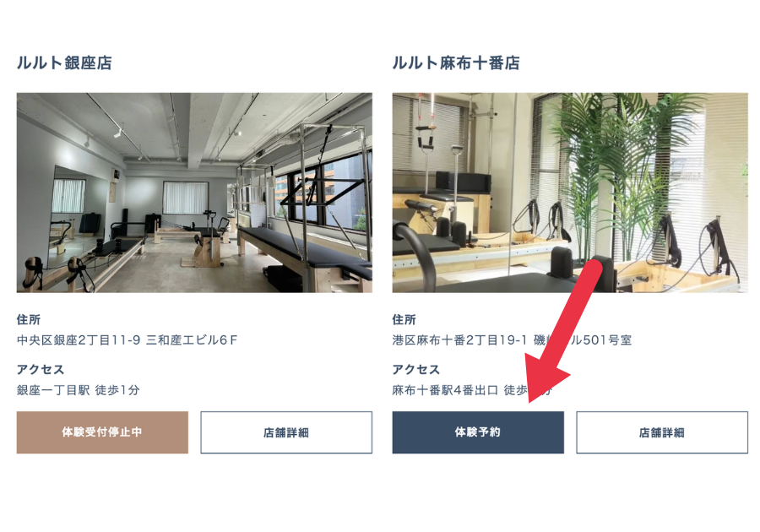Click the ルルト銀座店 studio photo
The image size is (760, 532).
[x=194, y=193]
